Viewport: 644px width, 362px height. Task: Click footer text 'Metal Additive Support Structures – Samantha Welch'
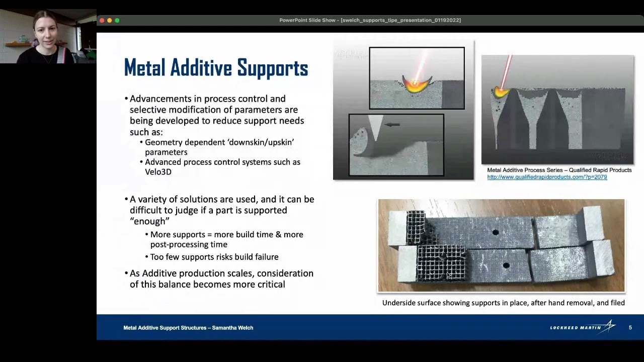188,328
